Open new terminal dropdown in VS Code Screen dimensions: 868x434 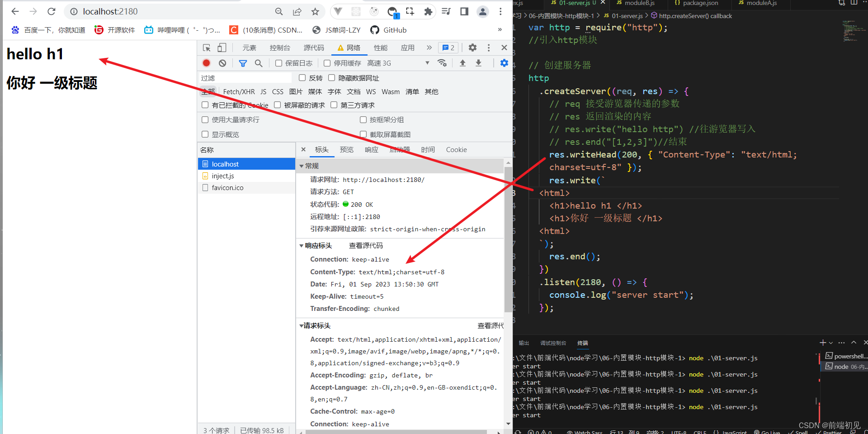coord(831,343)
